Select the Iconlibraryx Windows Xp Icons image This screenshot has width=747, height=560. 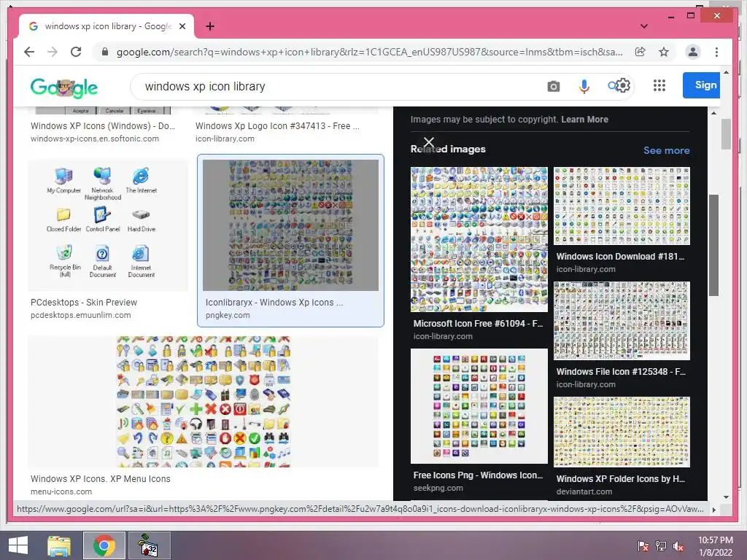(x=290, y=225)
